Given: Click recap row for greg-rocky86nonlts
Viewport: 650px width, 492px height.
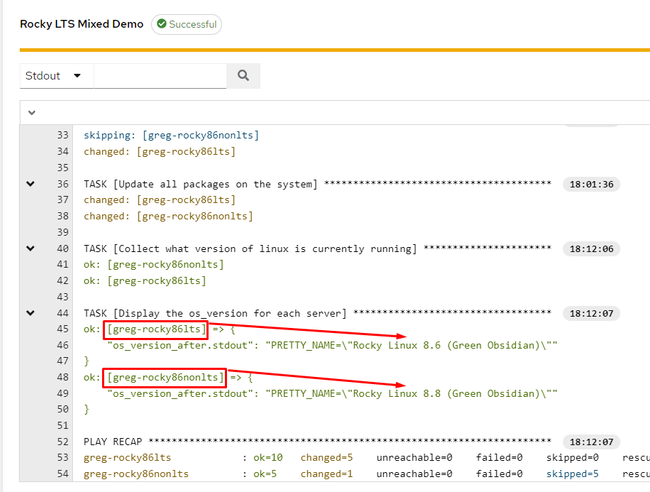Looking at the screenshot, I should click(366, 474).
